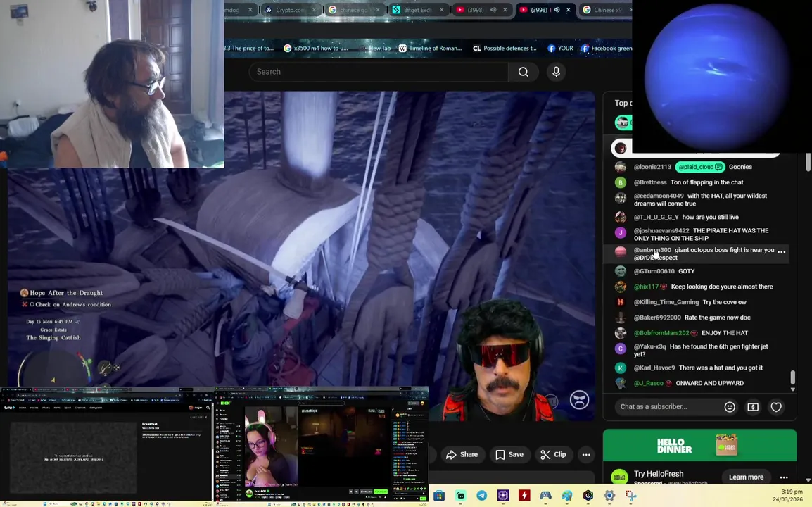Click the YouTube Search input field
The height and width of the screenshot is (507, 812).
pos(379,72)
